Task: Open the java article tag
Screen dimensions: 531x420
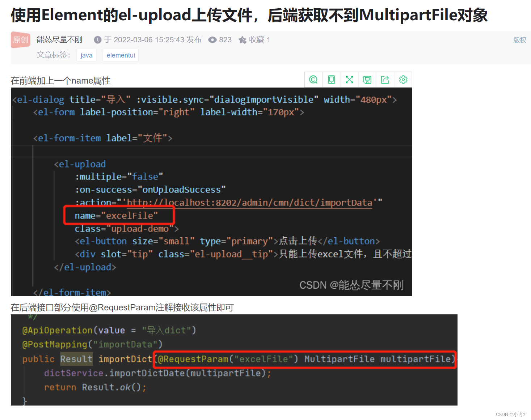Action: [x=86, y=55]
